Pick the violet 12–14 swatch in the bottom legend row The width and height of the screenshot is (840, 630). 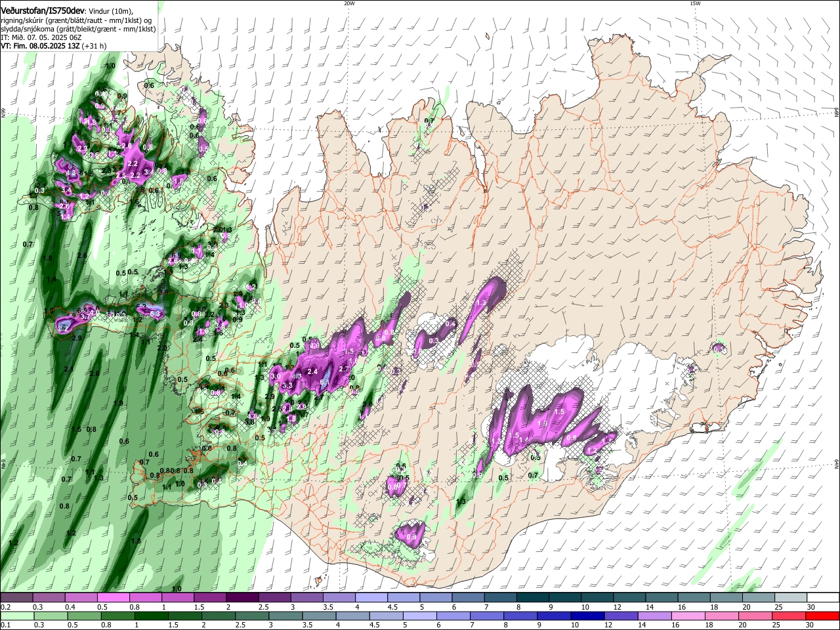coord(619,616)
